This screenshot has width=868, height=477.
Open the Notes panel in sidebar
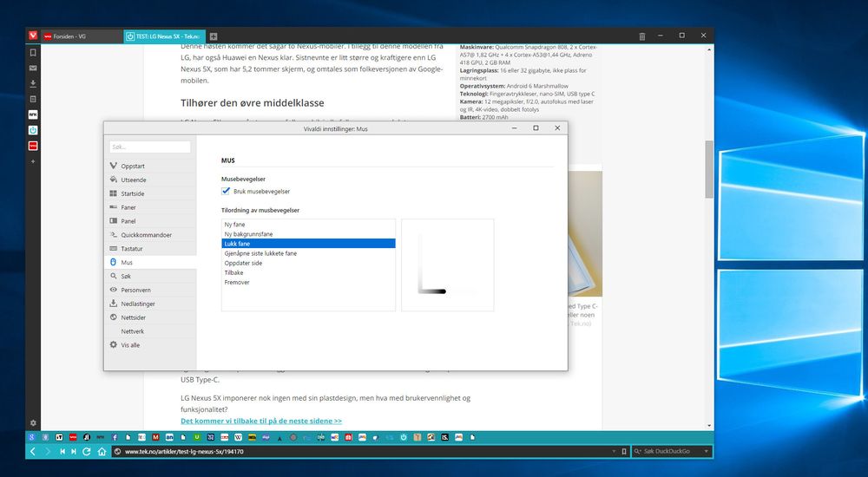point(33,99)
